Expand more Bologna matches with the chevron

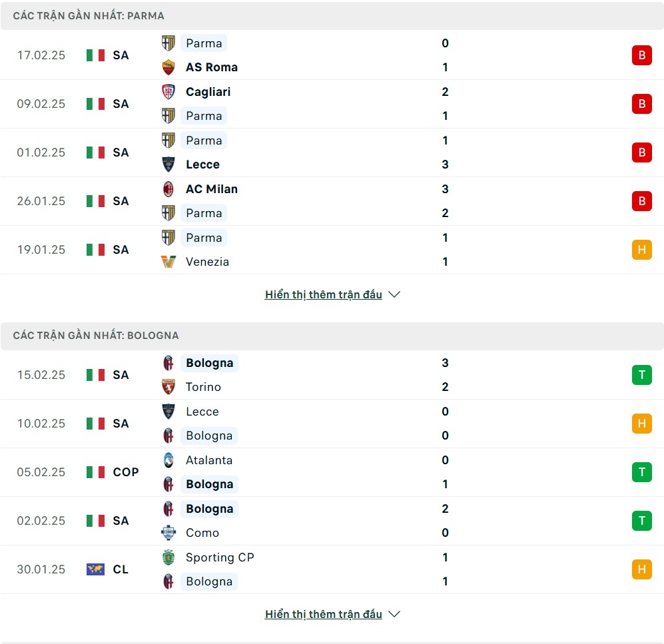(394, 614)
